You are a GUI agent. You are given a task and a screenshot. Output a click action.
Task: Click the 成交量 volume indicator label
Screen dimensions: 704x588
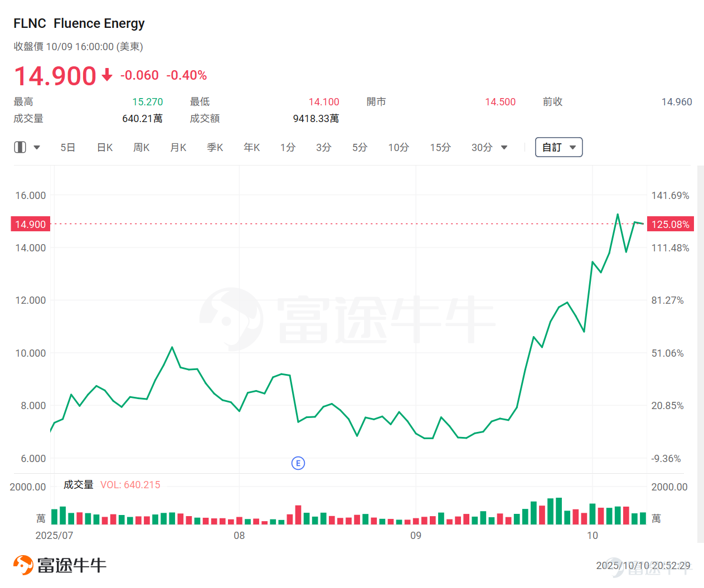79,485
